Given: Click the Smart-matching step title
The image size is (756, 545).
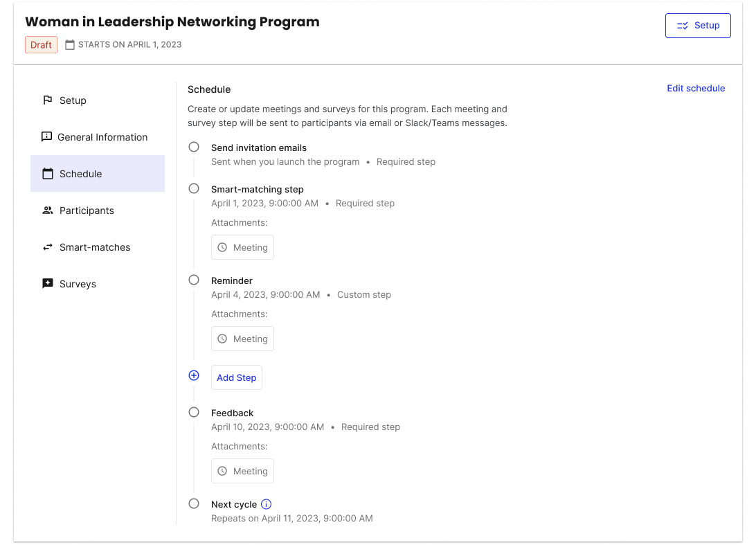Looking at the screenshot, I should [x=258, y=190].
